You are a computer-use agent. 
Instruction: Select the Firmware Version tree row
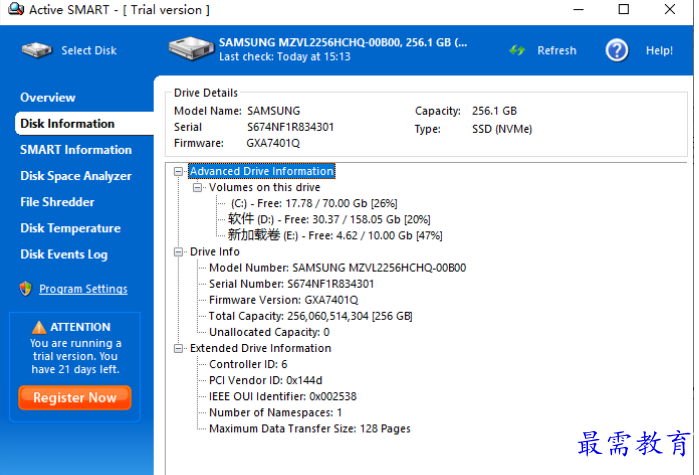pos(284,300)
